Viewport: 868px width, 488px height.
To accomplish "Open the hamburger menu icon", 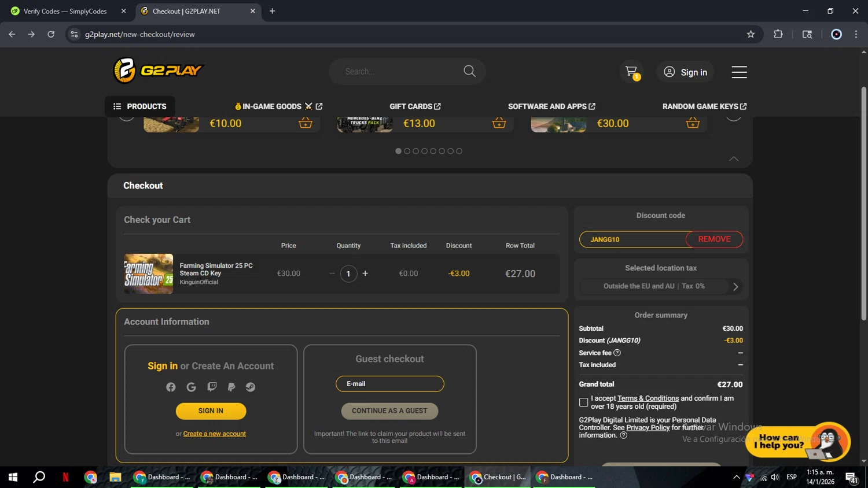I will (x=739, y=72).
